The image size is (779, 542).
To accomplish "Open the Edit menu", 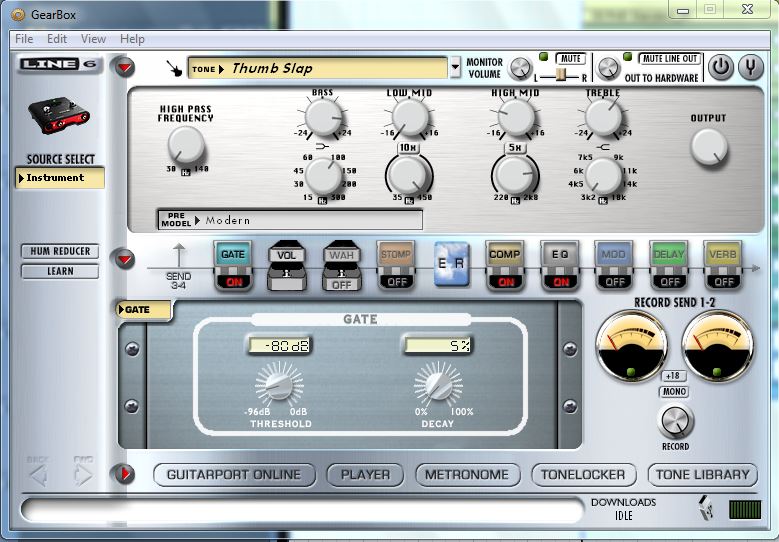I will click(57, 39).
